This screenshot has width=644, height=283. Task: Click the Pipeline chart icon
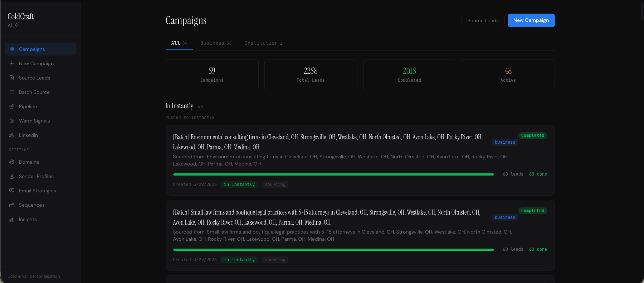[x=12, y=106]
